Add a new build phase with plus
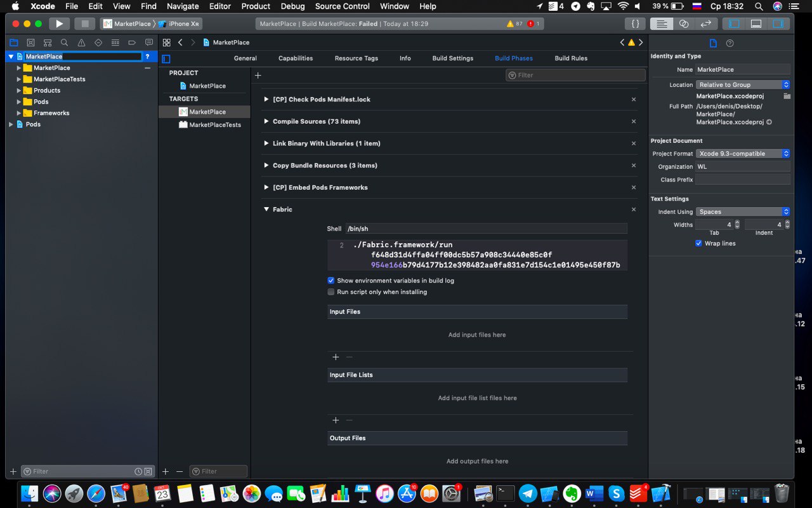Screen dimensions: 812x508 click(258, 75)
